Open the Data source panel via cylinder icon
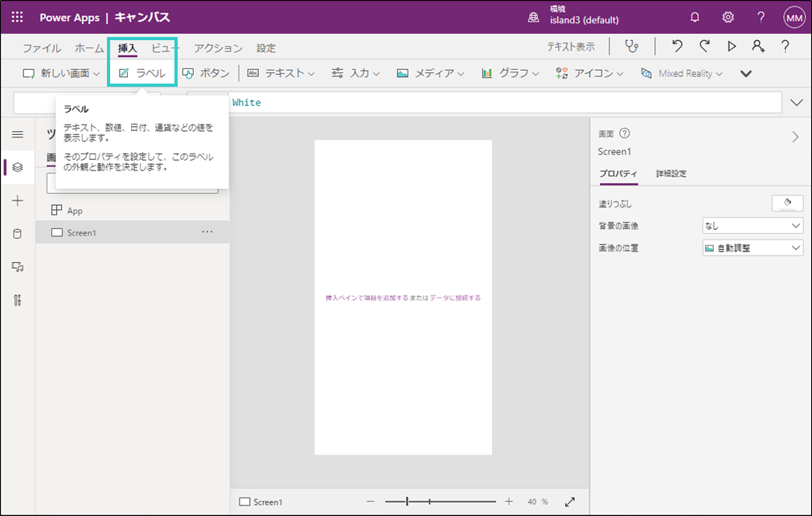Viewport: 812px width, 516px height. (18, 233)
